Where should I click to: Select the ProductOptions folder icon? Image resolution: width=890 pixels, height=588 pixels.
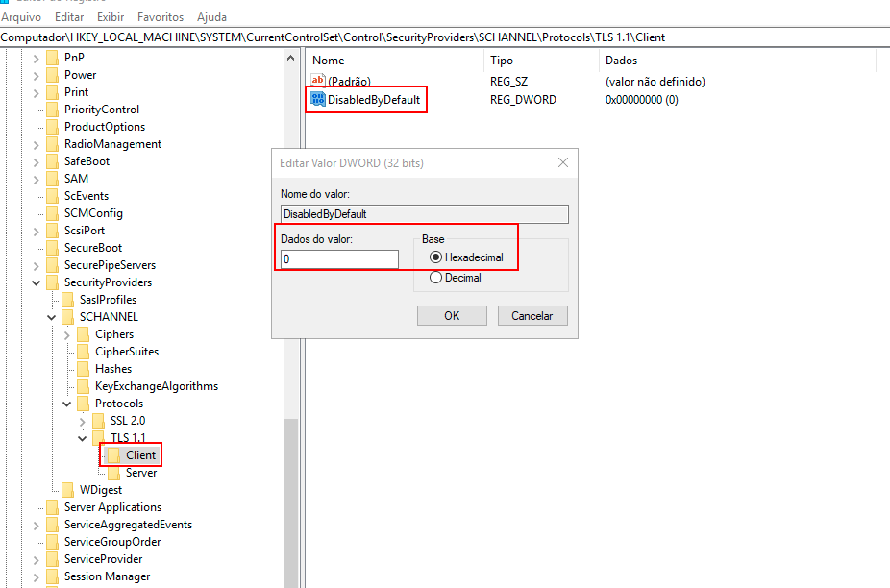[x=52, y=127]
